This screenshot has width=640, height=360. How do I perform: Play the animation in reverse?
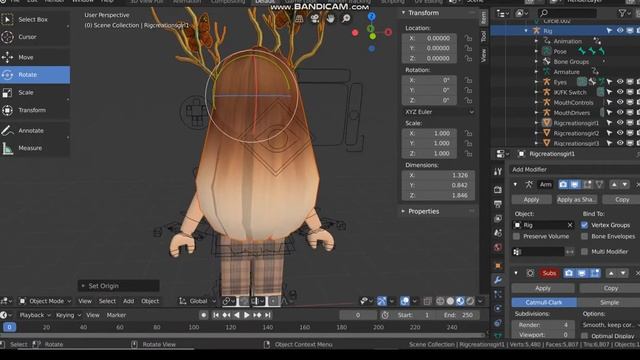point(236,315)
